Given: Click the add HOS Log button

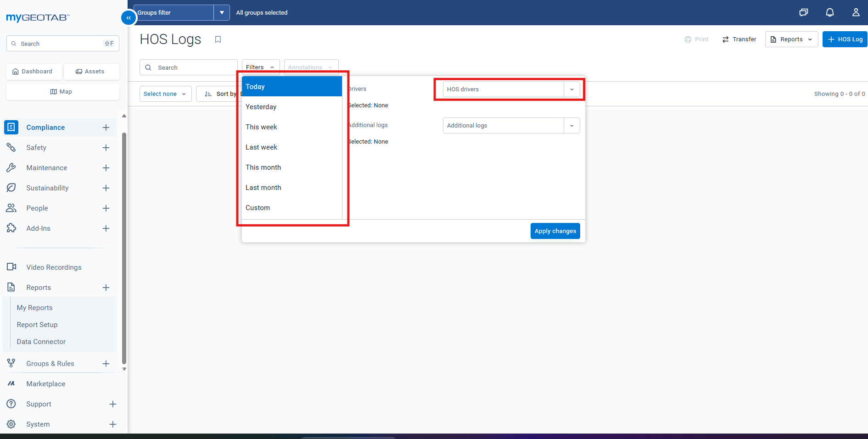Looking at the screenshot, I should [845, 39].
